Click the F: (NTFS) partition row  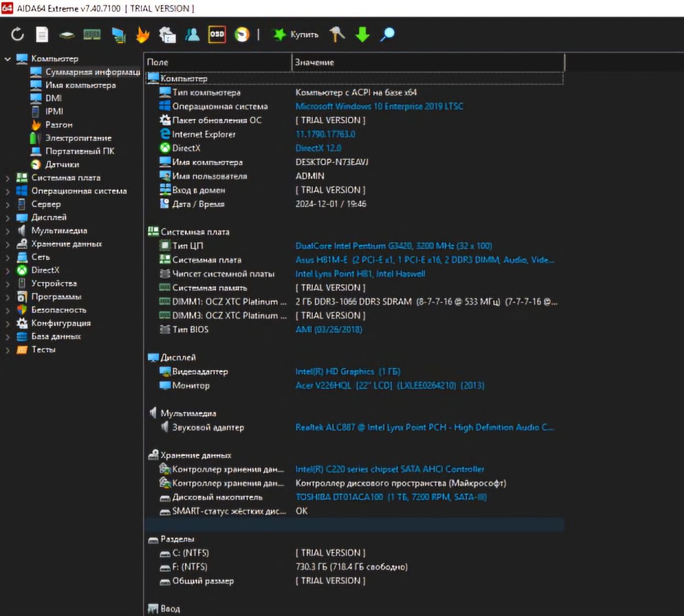(354, 567)
